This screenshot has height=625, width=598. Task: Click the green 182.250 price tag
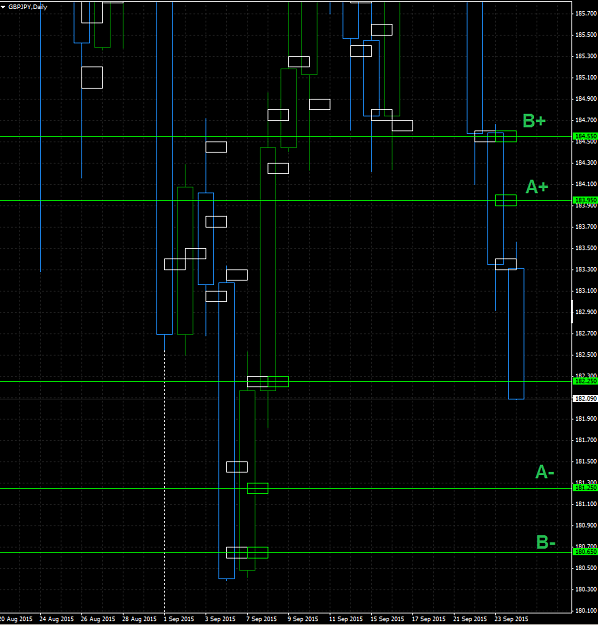pyautogui.click(x=585, y=381)
